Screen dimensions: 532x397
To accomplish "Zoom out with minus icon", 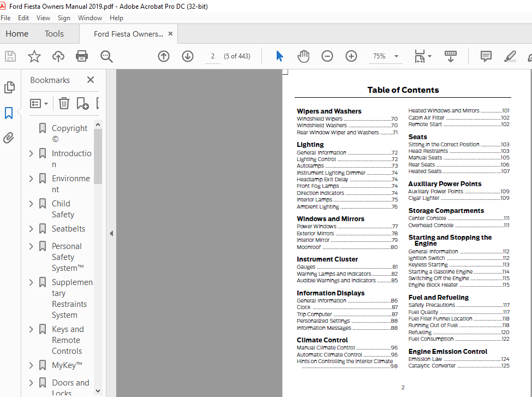I will 327,56.
